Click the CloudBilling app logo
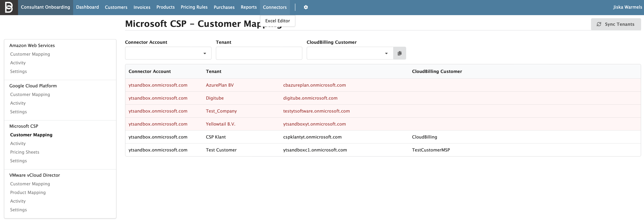This screenshot has width=644, height=223. (9, 7)
